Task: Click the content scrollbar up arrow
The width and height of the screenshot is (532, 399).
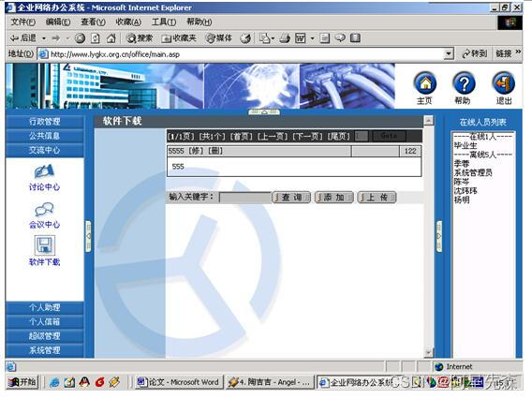Action: click(x=429, y=120)
